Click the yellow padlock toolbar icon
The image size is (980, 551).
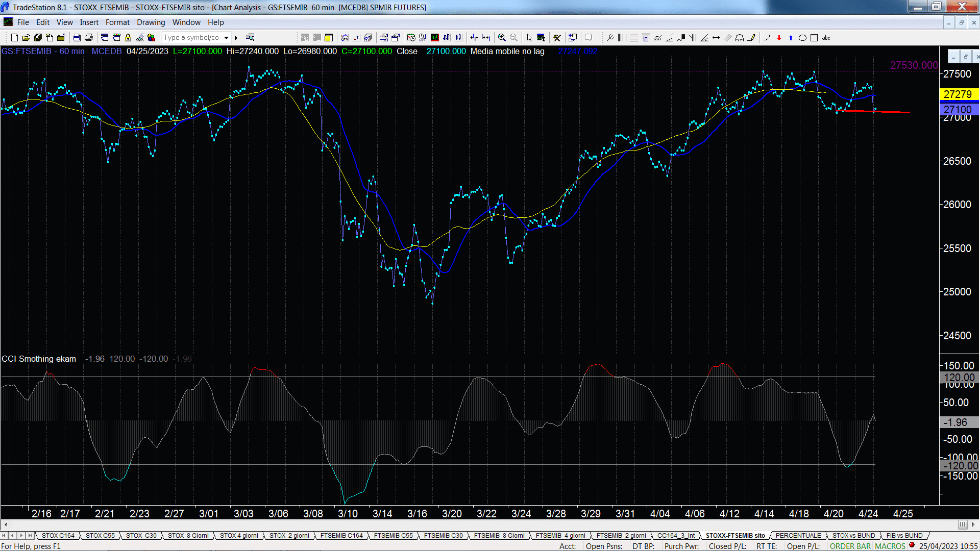[x=128, y=37]
